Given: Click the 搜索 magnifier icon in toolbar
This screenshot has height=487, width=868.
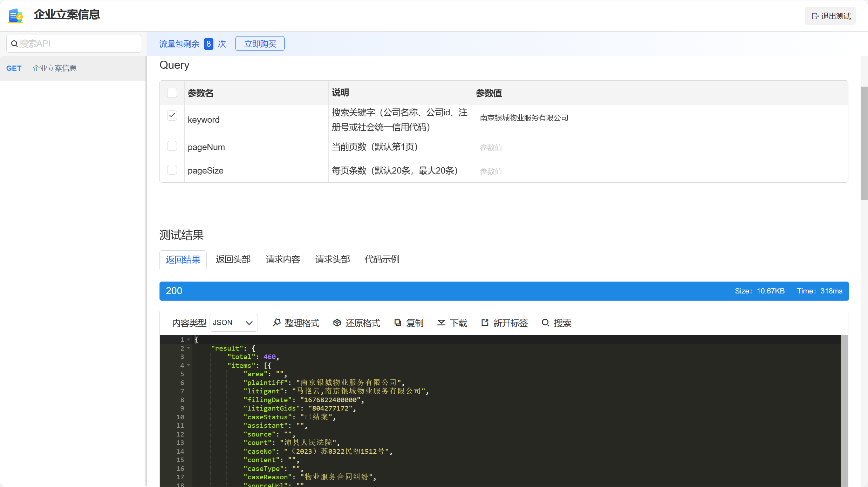Looking at the screenshot, I should [x=545, y=323].
